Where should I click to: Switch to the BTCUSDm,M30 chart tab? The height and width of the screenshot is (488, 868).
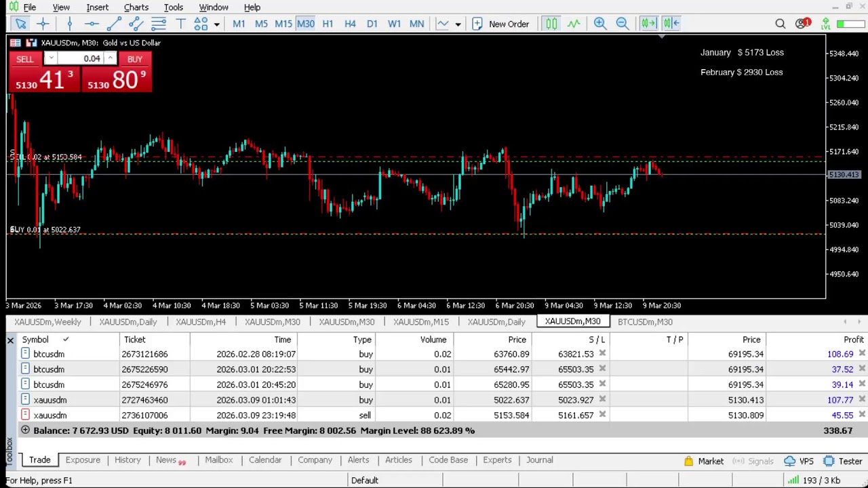(645, 322)
